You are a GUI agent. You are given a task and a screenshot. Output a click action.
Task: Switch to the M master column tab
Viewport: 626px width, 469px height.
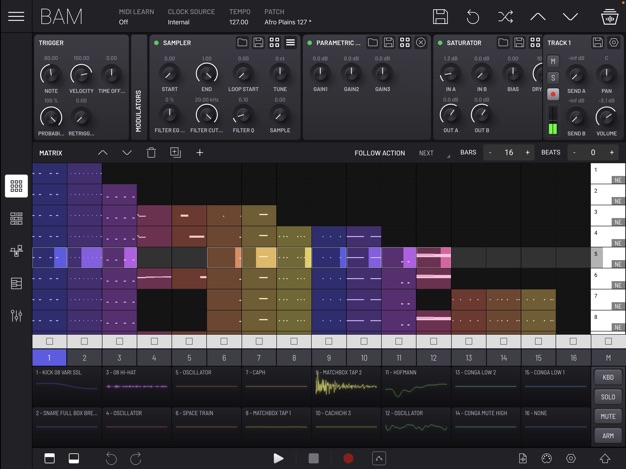tap(608, 357)
